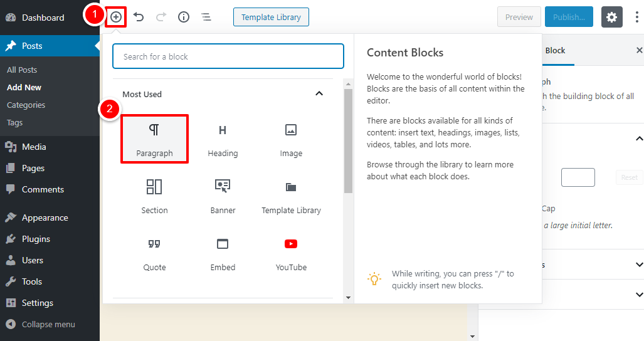Click the Undo arrow icon
Screen dimensions: 644x341
(139, 17)
